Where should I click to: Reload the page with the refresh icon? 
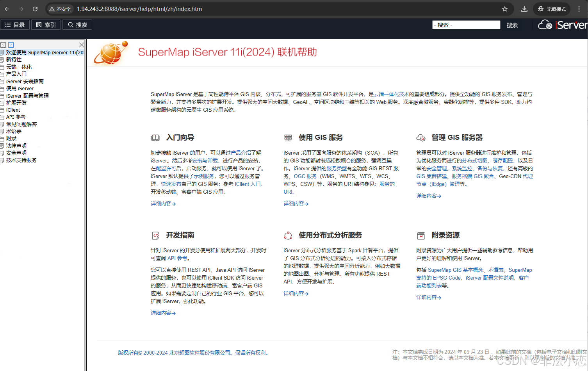pos(35,9)
